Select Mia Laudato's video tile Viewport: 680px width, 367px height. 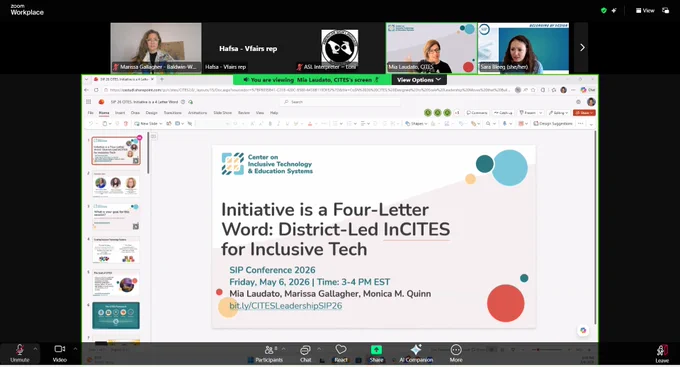pos(432,48)
